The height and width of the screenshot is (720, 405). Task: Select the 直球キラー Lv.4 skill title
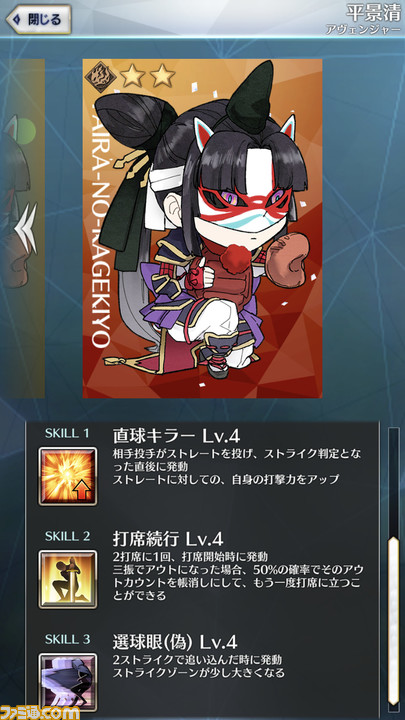coord(176,435)
